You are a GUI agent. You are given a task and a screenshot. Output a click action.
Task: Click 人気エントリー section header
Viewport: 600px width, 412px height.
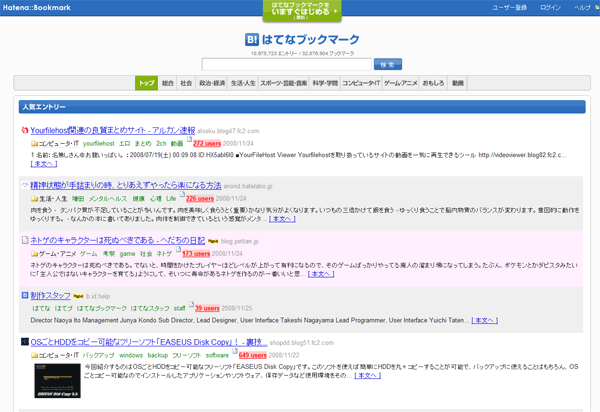tap(302, 107)
